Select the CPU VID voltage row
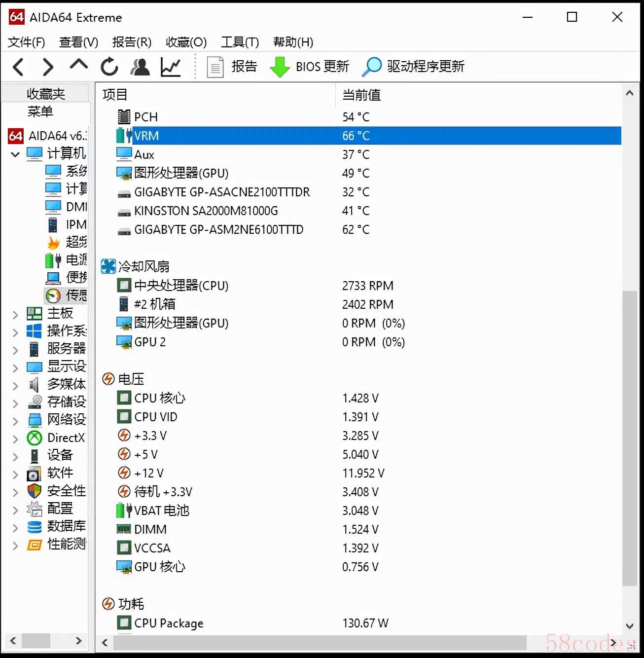This screenshot has height=658, width=644. [x=368, y=417]
